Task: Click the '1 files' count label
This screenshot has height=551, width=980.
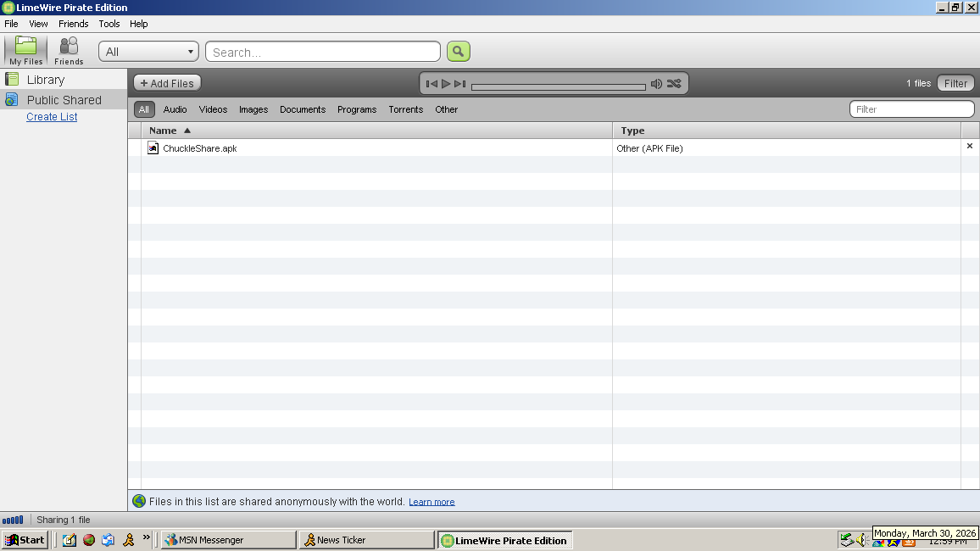Action: tap(919, 83)
